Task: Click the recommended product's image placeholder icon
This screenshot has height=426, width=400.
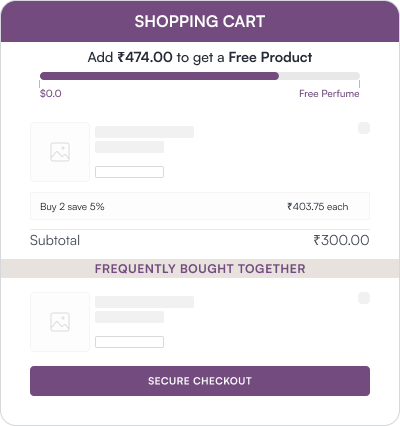Action: coord(60,322)
